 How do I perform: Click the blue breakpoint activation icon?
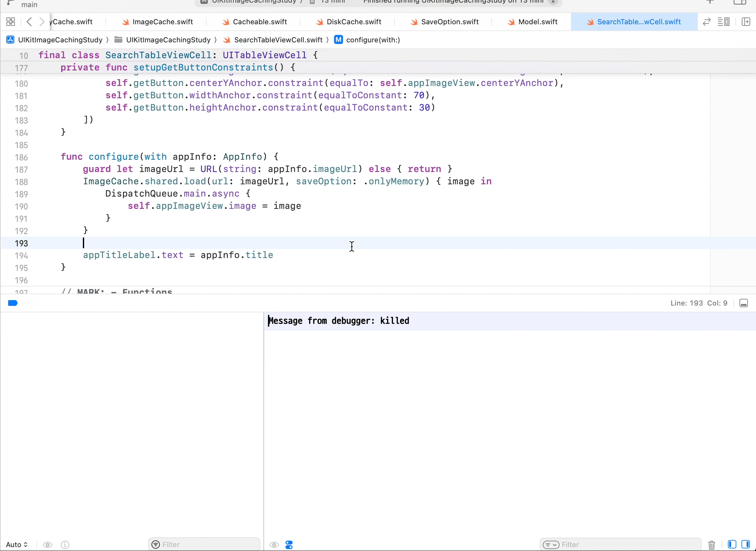click(13, 303)
